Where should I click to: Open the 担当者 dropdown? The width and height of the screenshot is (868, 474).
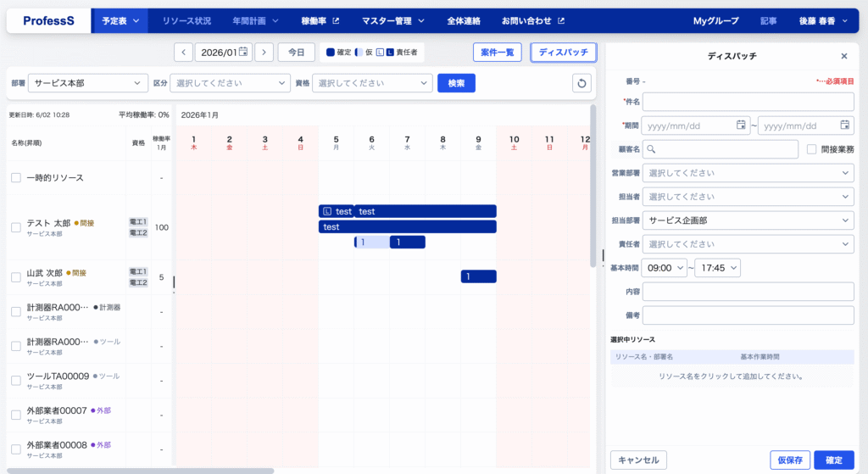(748, 197)
